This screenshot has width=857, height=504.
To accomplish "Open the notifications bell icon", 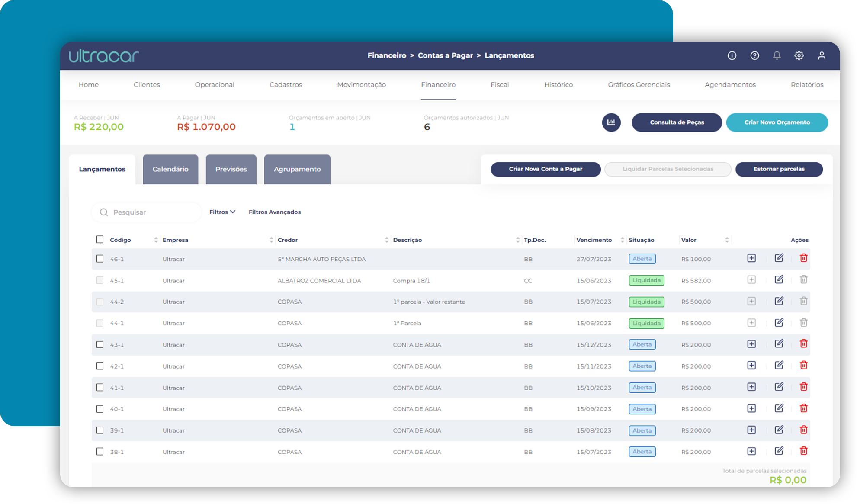I will tap(777, 55).
